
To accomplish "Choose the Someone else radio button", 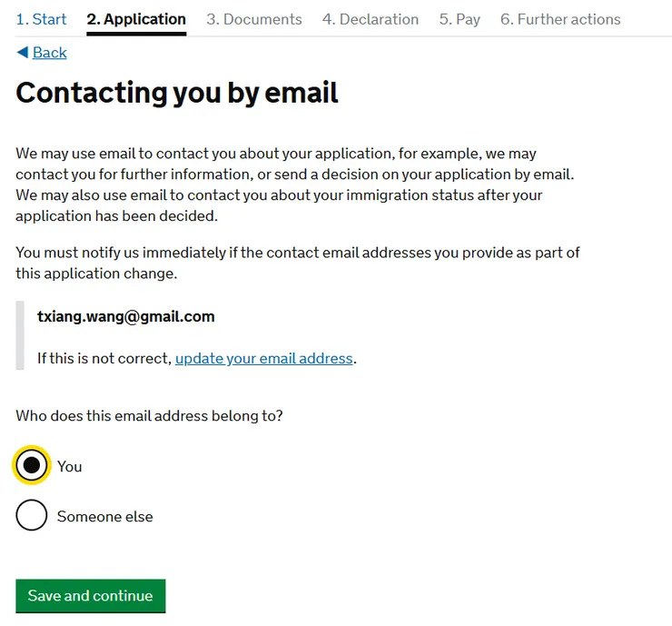I will tap(32, 516).
